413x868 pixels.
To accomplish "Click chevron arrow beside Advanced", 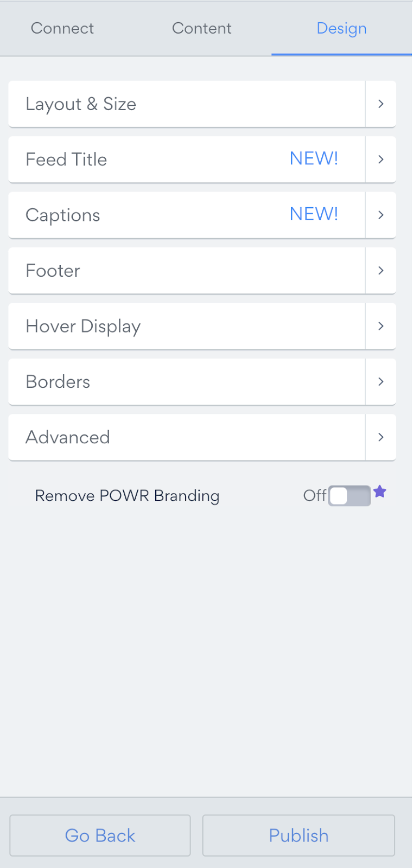I will point(381,437).
